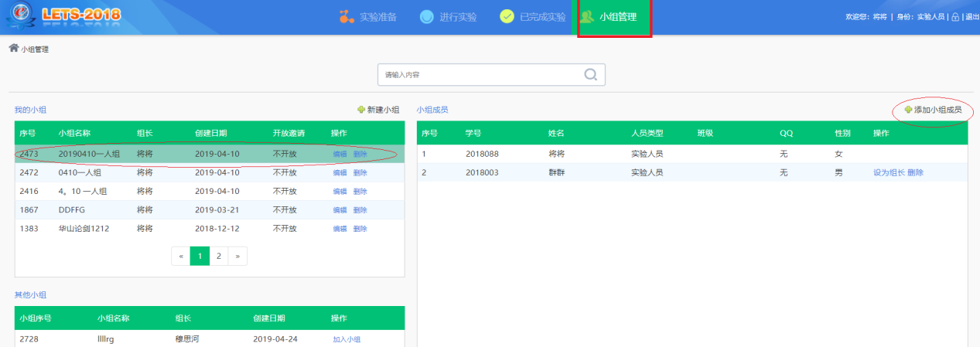Click the 实验准备 icon in top navigation
980x347 pixels.
pos(347,17)
